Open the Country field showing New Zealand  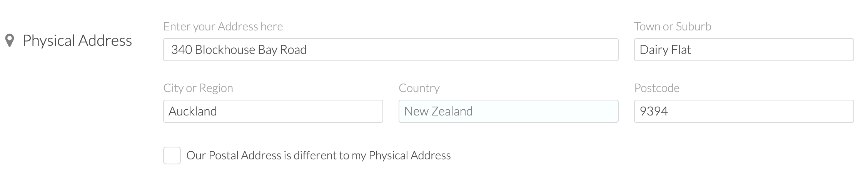pos(508,111)
